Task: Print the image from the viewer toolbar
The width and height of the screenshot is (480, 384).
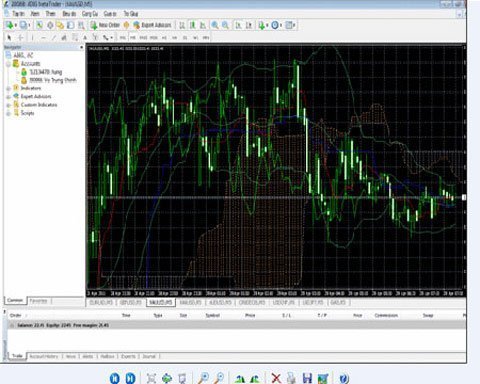Action: point(291,378)
